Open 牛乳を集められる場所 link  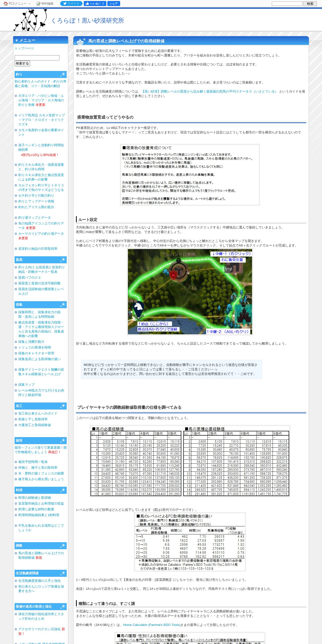click(41, 528)
